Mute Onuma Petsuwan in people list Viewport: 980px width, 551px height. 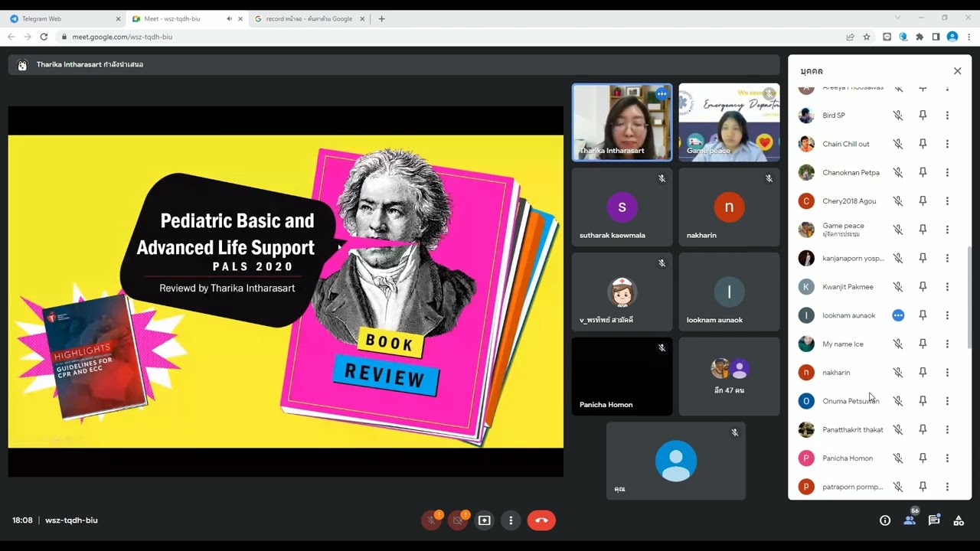pyautogui.click(x=898, y=401)
